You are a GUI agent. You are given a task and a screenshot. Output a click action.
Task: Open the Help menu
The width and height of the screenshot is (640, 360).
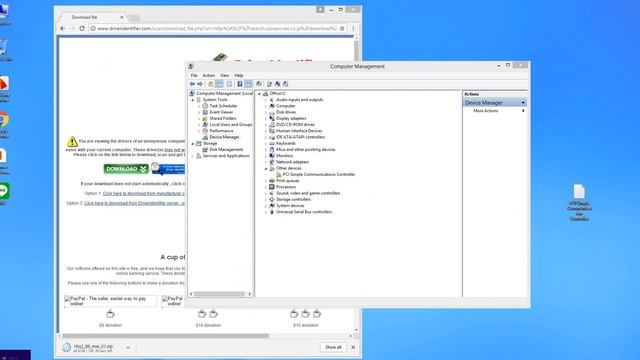coord(239,76)
